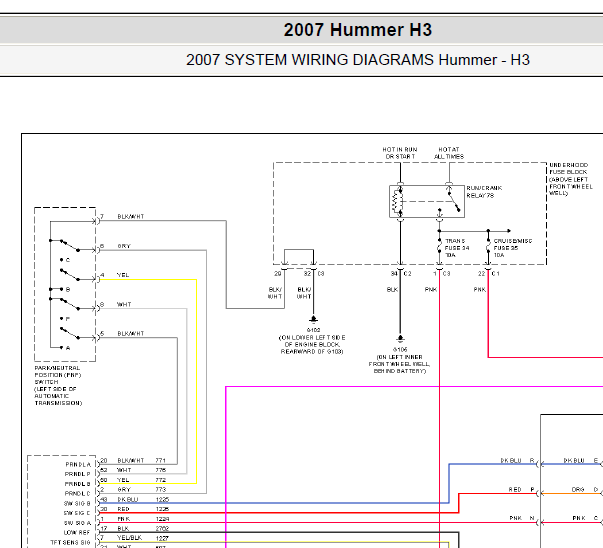Screen dimensions: 603x548
Task: Click the "DK BLU E" connector label
Action: (581, 460)
